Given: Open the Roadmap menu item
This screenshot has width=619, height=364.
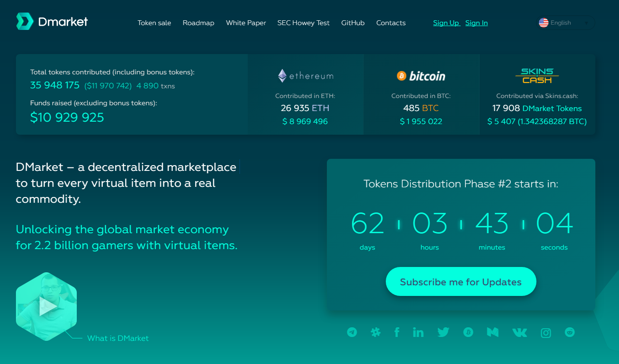Looking at the screenshot, I should point(198,23).
